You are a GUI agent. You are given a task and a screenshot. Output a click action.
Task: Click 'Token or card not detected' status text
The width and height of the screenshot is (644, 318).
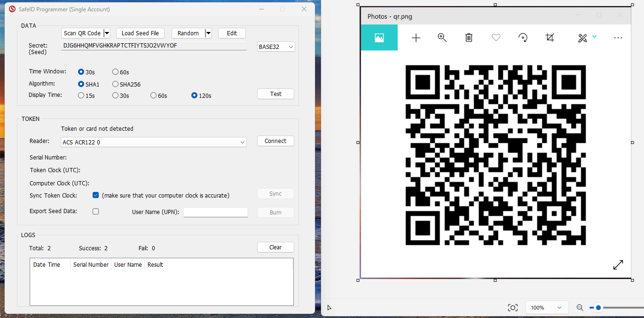tap(97, 128)
